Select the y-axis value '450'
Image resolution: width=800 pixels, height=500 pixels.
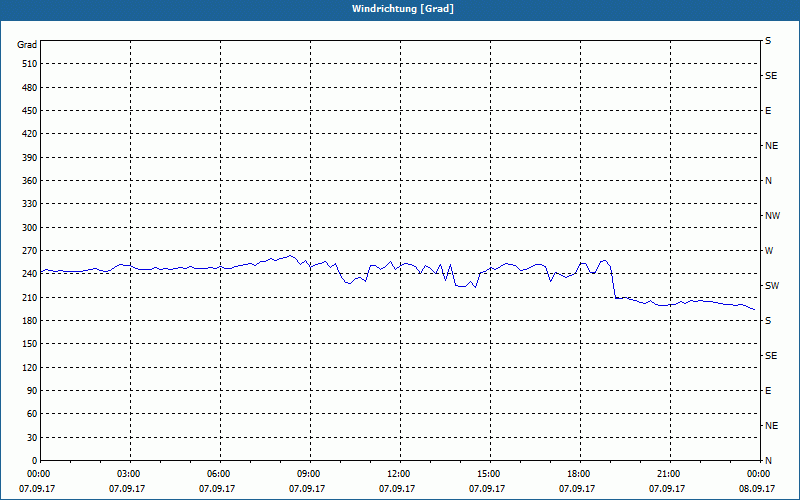point(30,111)
